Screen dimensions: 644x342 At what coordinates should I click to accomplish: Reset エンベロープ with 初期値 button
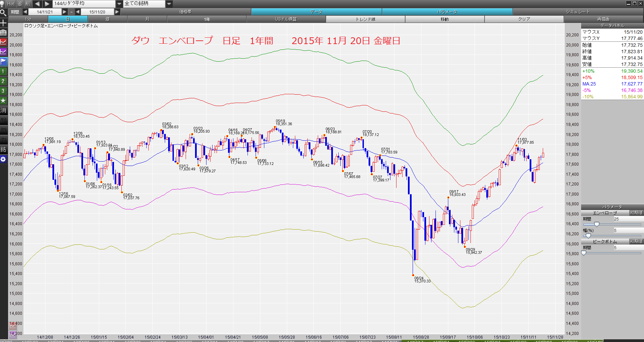pyautogui.click(x=636, y=213)
